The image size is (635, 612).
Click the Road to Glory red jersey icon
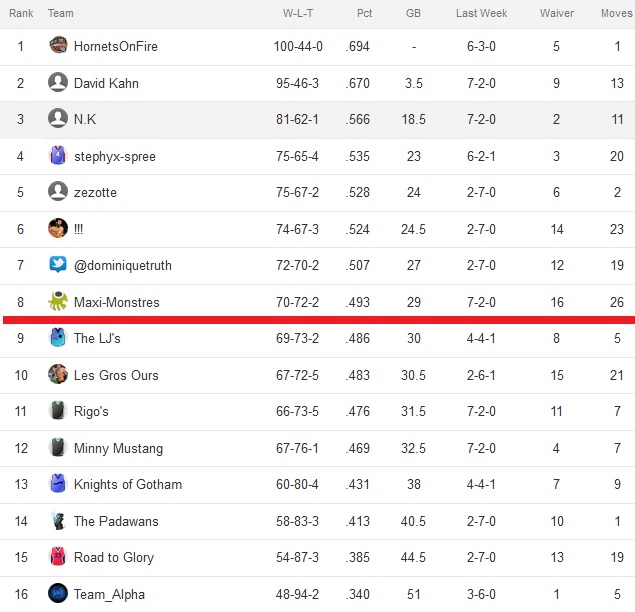coord(58,557)
